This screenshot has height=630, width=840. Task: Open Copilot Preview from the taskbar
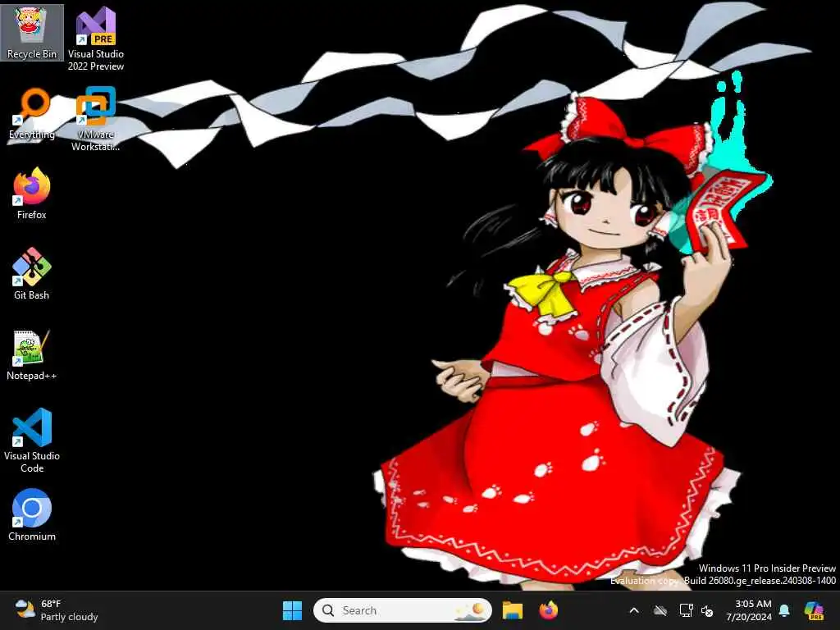[814, 610]
